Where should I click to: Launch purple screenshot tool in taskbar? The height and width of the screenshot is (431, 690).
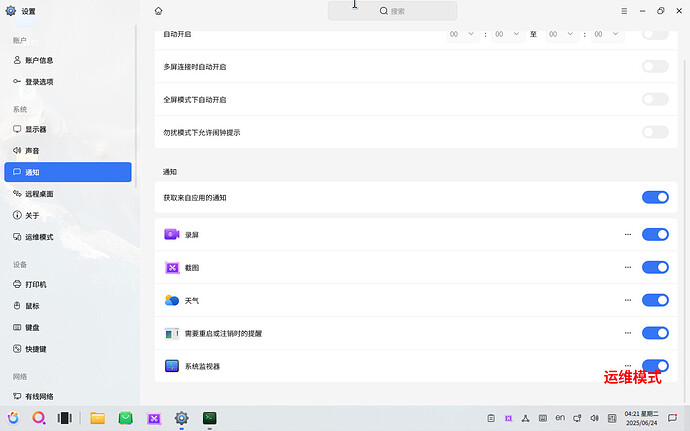coord(154,418)
